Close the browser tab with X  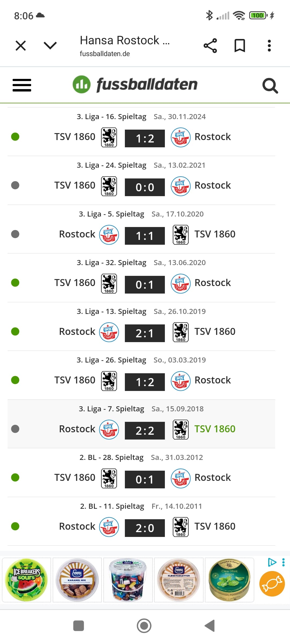point(21,46)
